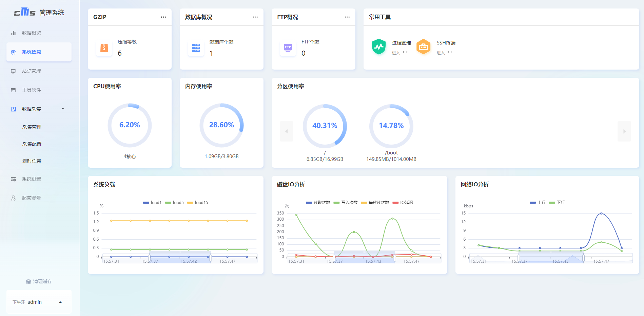This screenshot has width=644, height=316.
Task: Open the admin user dropdown
Action: [x=60, y=302]
